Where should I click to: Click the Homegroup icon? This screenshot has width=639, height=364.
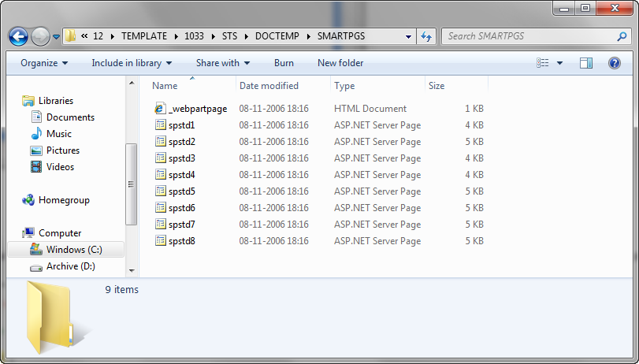pos(28,200)
